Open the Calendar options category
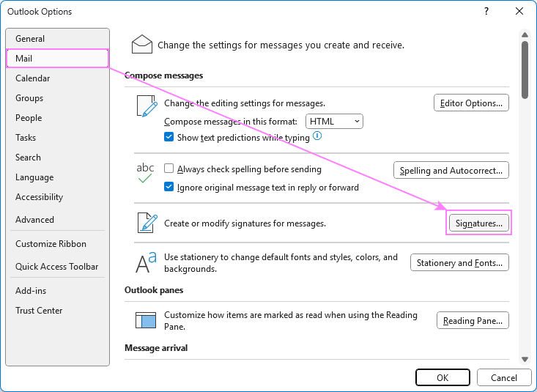Viewport: 537px width, 392px height. pos(58,78)
